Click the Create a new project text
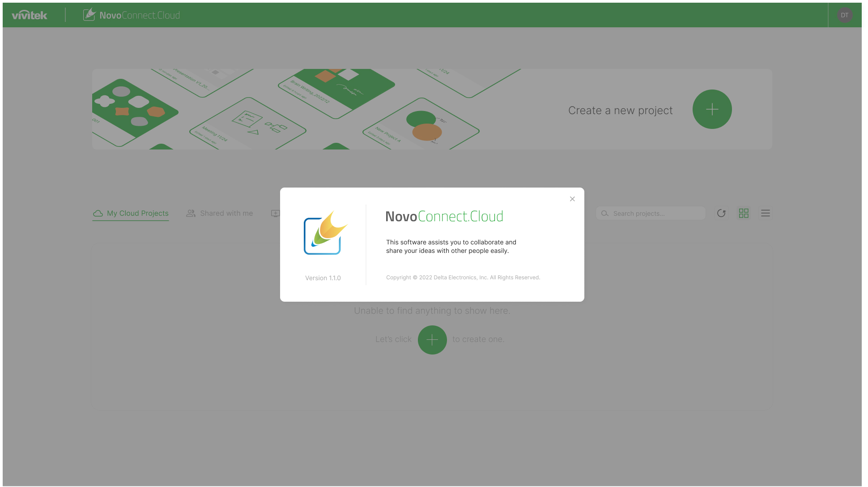This screenshot has height=487, width=868. click(620, 111)
